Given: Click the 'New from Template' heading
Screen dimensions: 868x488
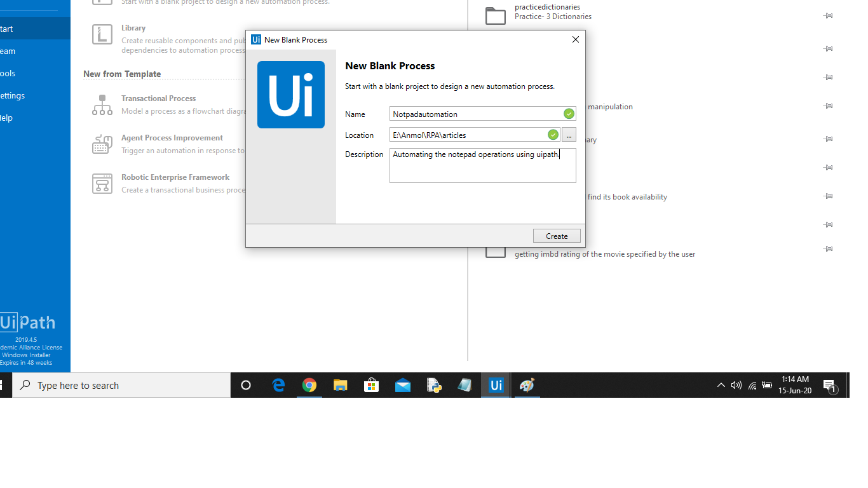Looking at the screenshot, I should (122, 74).
